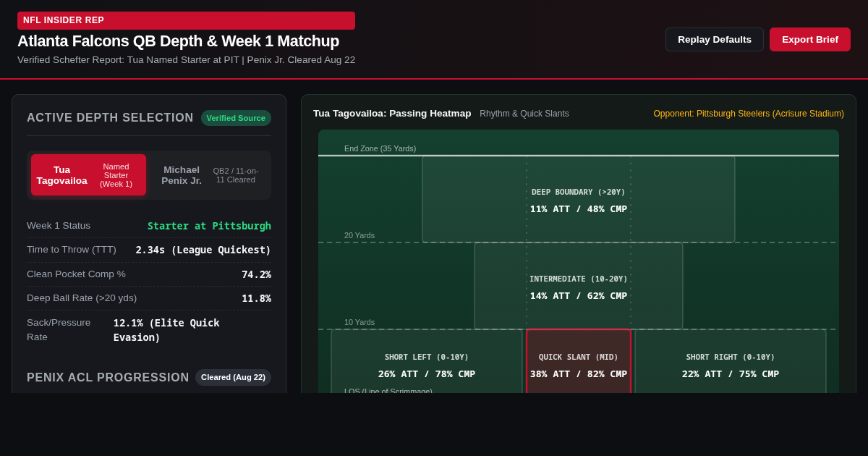Click the '2.34s (League Quickest)' value
This screenshot has width=868, height=456.
pos(203,250)
